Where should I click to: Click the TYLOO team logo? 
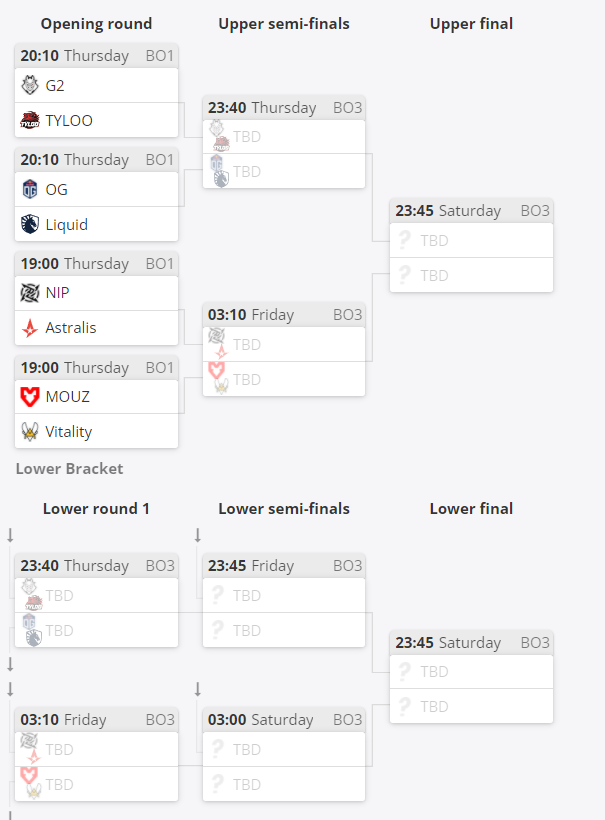[30, 120]
